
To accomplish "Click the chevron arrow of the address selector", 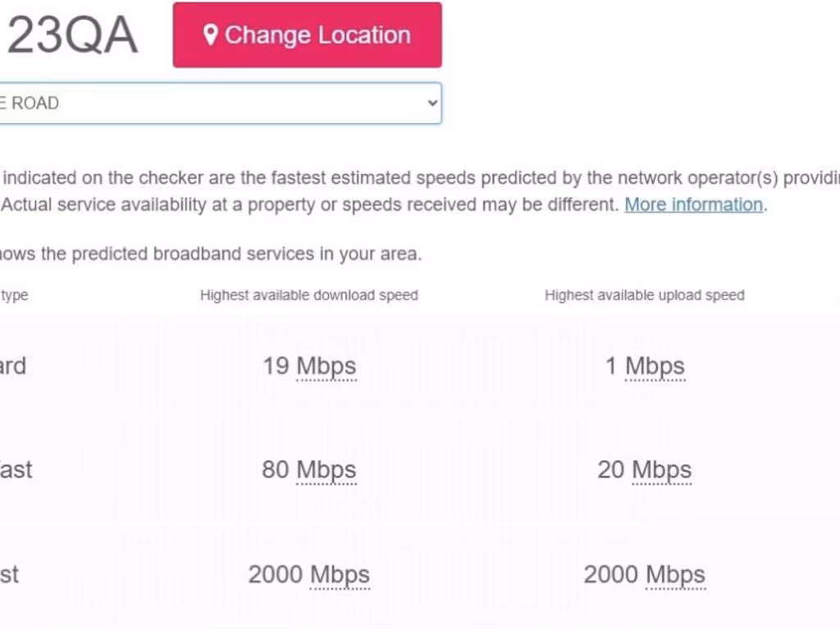I will coord(432,103).
